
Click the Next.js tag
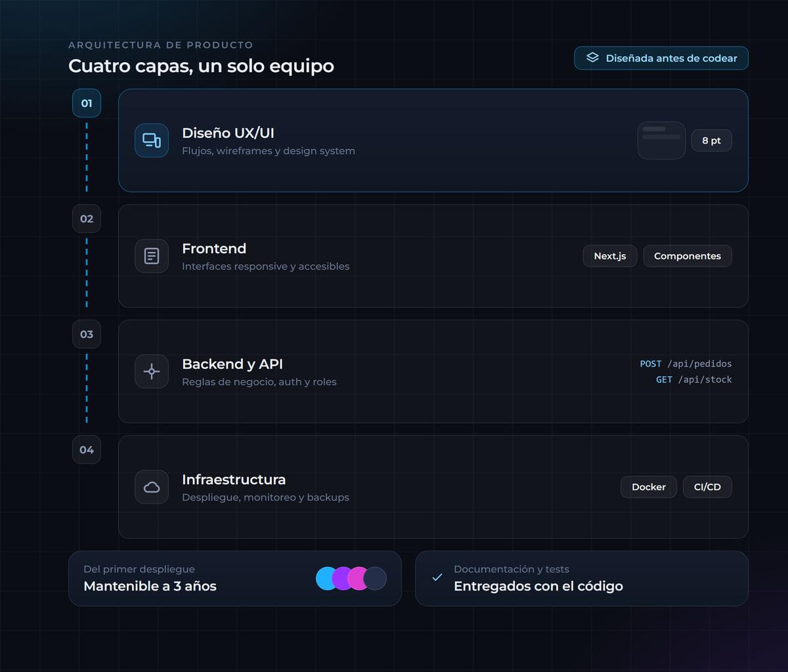click(x=610, y=256)
